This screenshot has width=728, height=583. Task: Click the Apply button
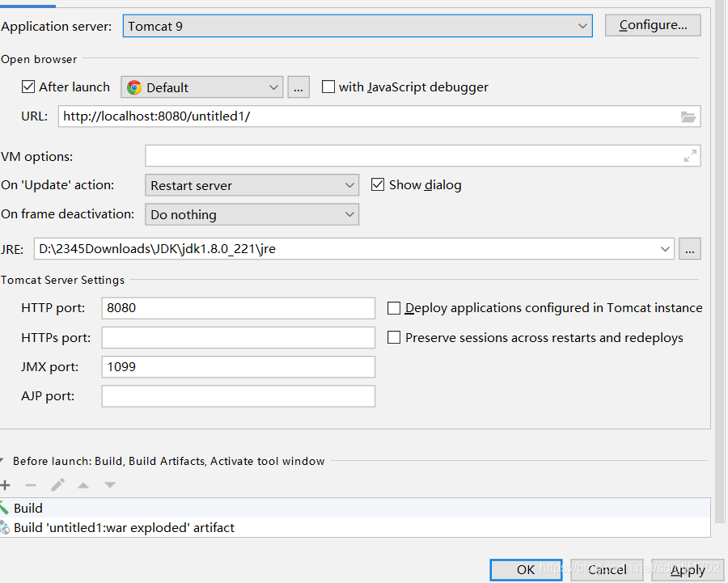pos(688,569)
